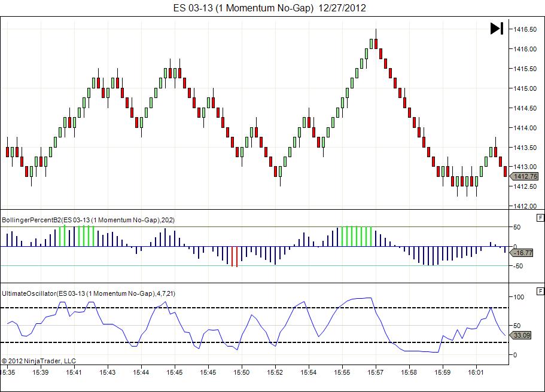Click the 15:39 time axis label
The image size is (545, 392).
pyautogui.click(x=41, y=372)
